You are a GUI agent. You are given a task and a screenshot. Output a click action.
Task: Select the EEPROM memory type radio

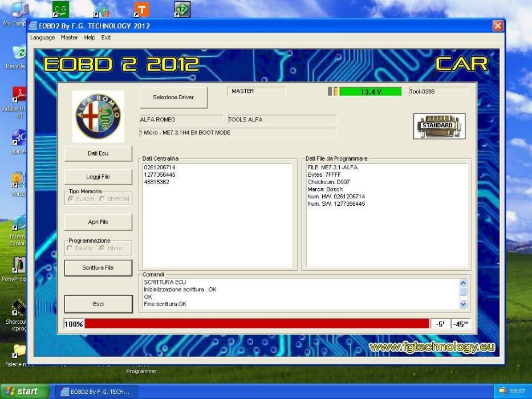(x=102, y=199)
